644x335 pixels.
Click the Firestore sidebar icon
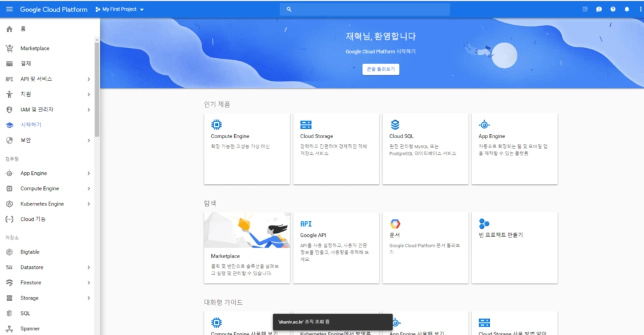point(9,283)
